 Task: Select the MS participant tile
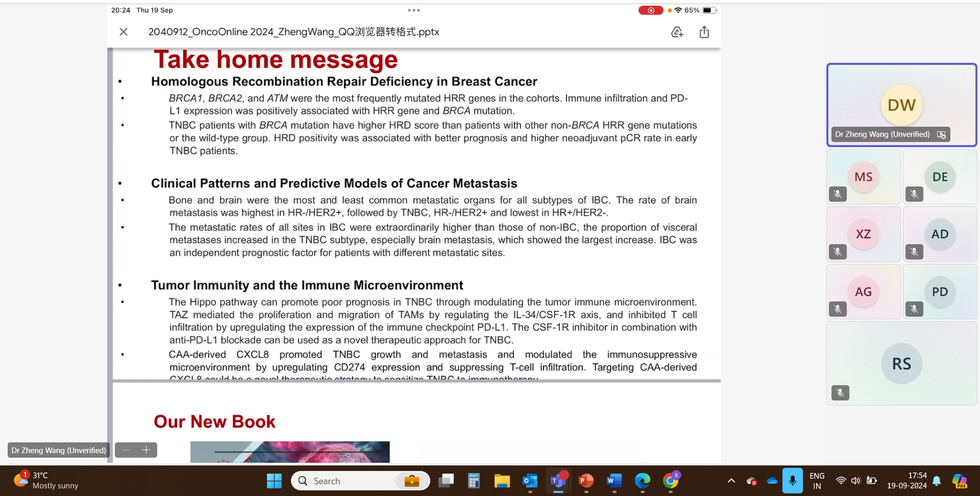[x=864, y=177]
